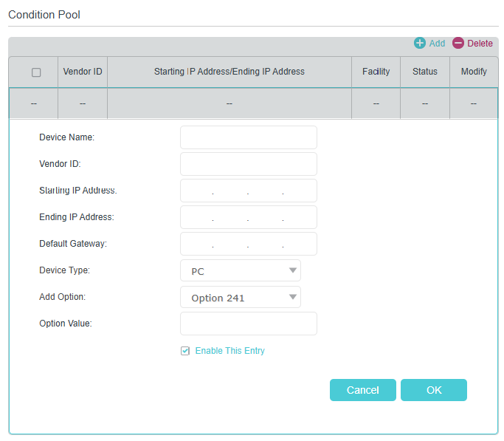Click the Enable This Entry label
Screen dimensions: 504x441
229,351
